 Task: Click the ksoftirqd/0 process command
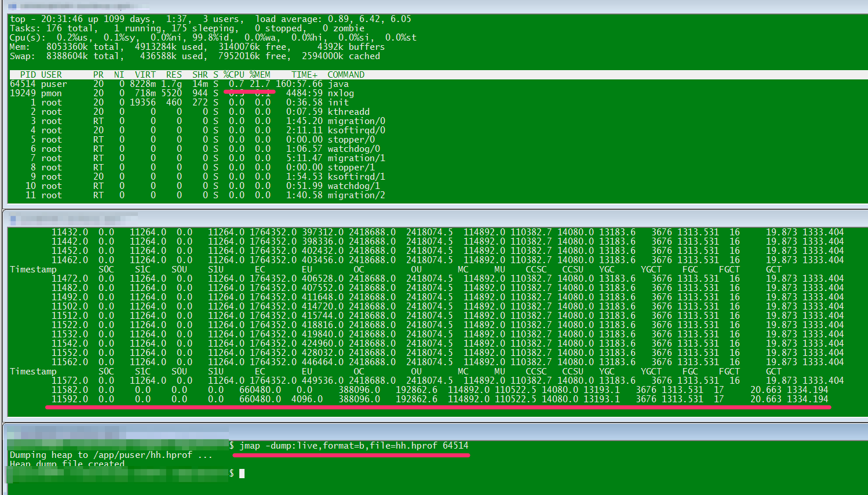356,130
